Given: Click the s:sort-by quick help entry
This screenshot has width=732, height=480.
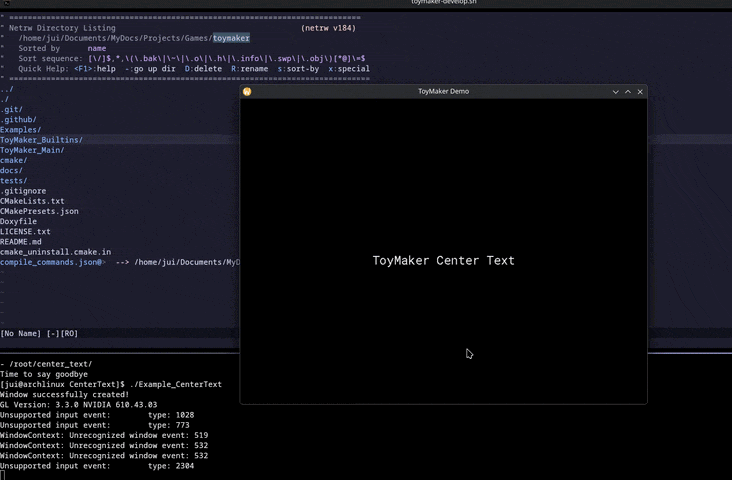Looking at the screenshot, I should coord(298,69).
